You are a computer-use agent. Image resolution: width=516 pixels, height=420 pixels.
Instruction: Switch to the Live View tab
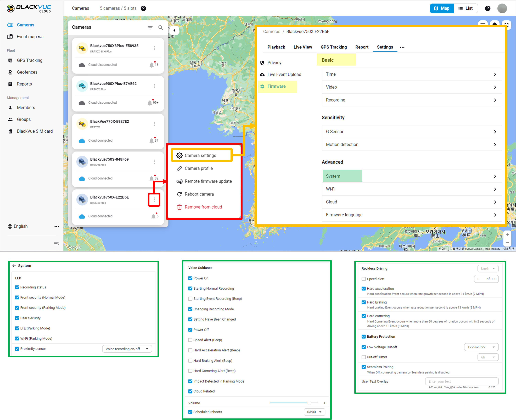[x=303, y=47]
